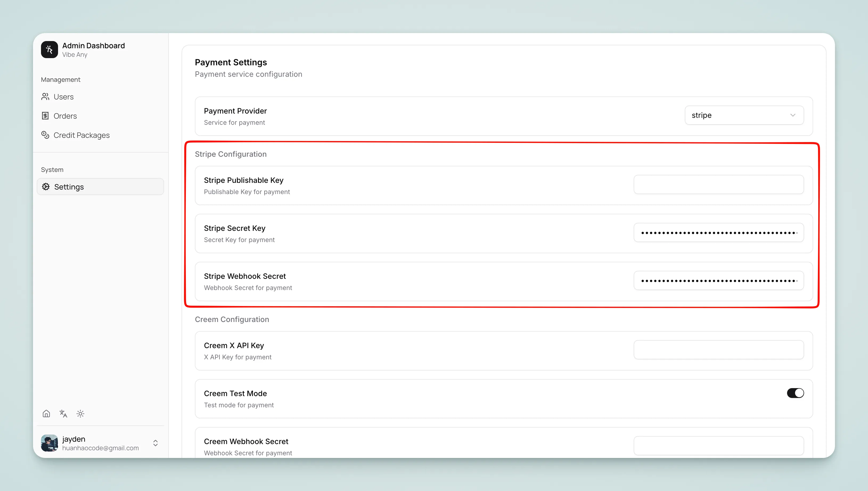This screenshot has width=868, height=491.
Task: Open the Payment Provider dropdown showing stripe
Action: pos(744,115)
